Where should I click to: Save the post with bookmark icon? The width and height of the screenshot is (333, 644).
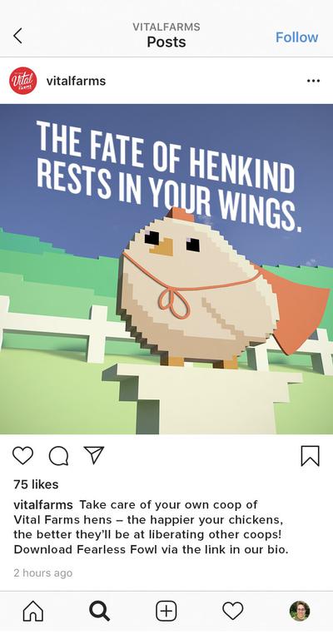310,456
